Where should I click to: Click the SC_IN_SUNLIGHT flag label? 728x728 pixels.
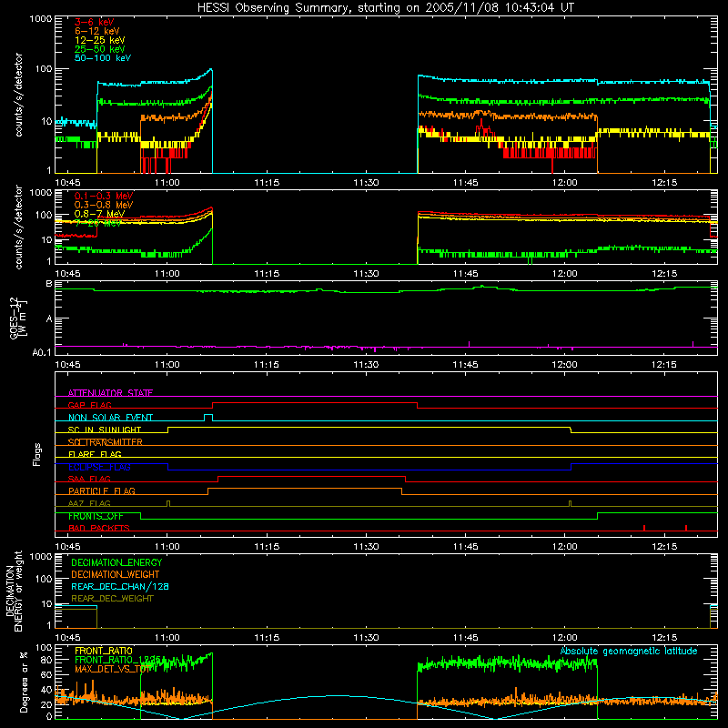coord(105,430)
